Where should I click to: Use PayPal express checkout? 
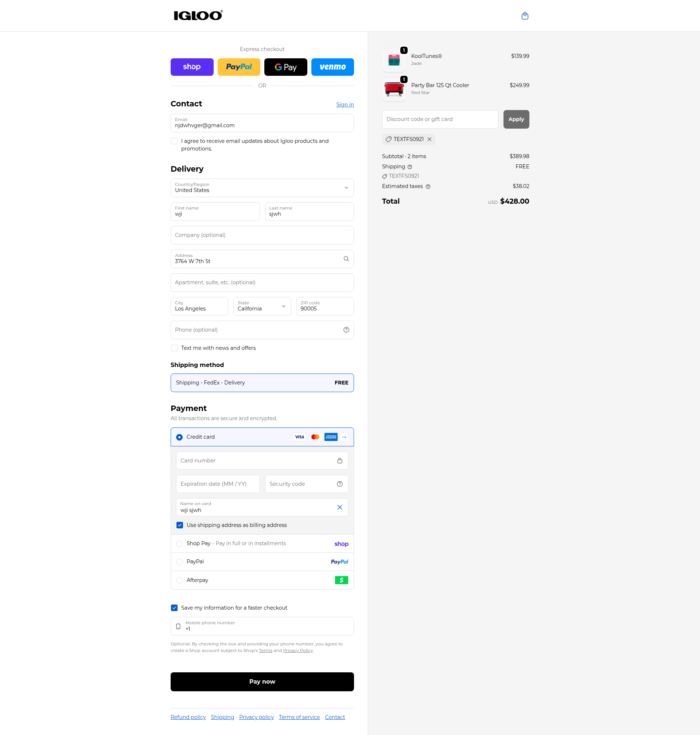[238, 67]
